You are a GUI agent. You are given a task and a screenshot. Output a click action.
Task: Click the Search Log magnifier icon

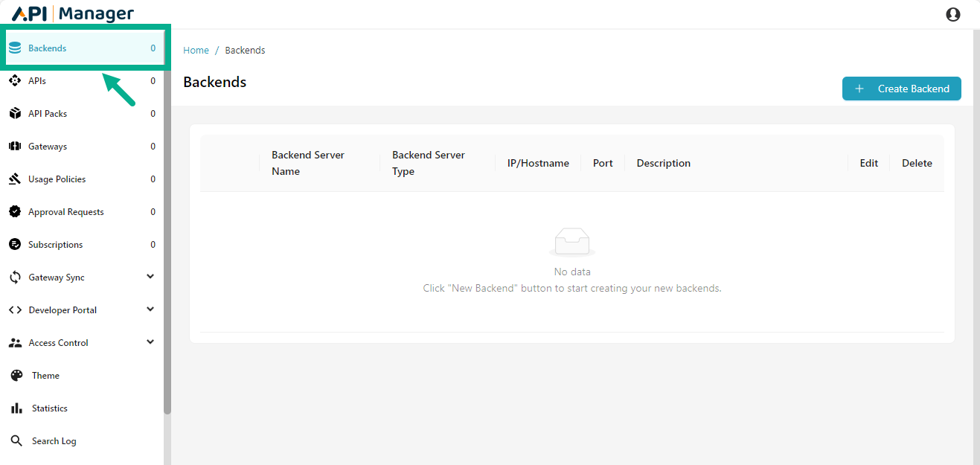[16, 440]
